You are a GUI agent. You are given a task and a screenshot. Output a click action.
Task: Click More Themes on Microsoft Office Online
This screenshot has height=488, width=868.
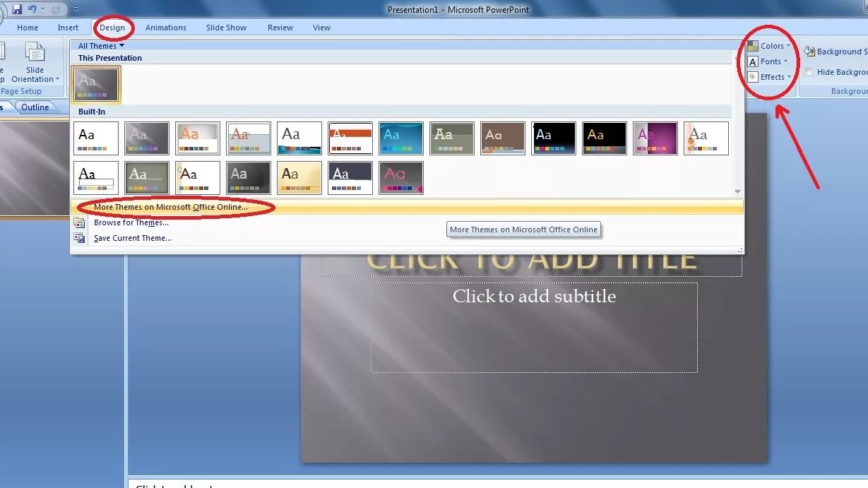pos(407,207)
